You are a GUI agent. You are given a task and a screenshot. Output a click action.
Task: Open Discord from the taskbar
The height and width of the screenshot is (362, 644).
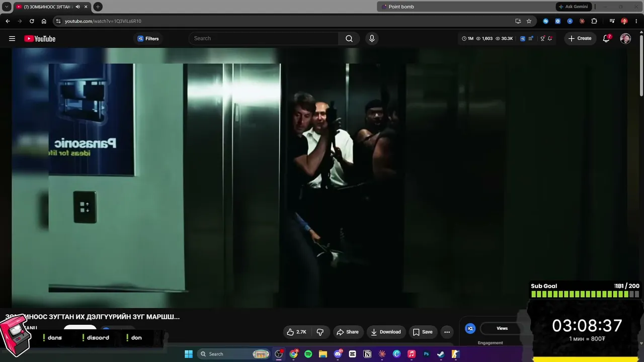338,354
